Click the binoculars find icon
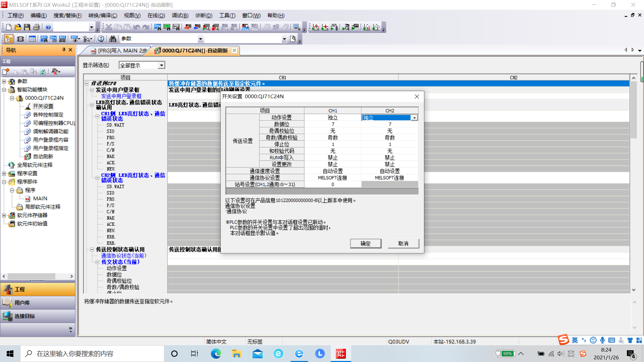This screenshot has width=644, height=362. (113, 39)
